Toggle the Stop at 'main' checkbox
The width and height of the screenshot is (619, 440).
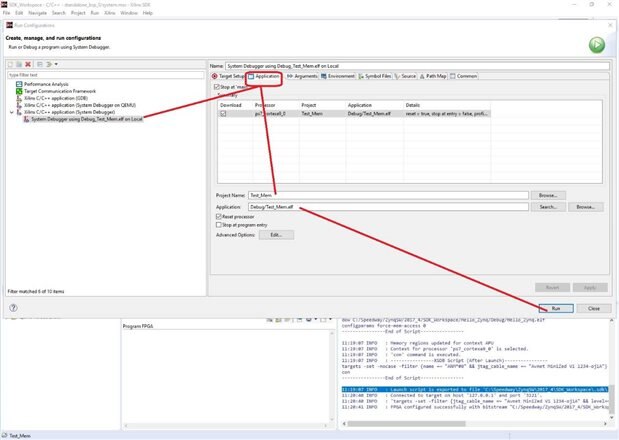pyautogui.click(x=219, y=87)
